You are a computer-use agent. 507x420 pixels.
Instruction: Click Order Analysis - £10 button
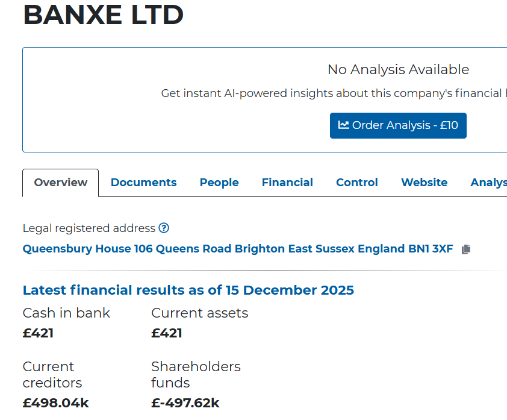coord(398,125)
